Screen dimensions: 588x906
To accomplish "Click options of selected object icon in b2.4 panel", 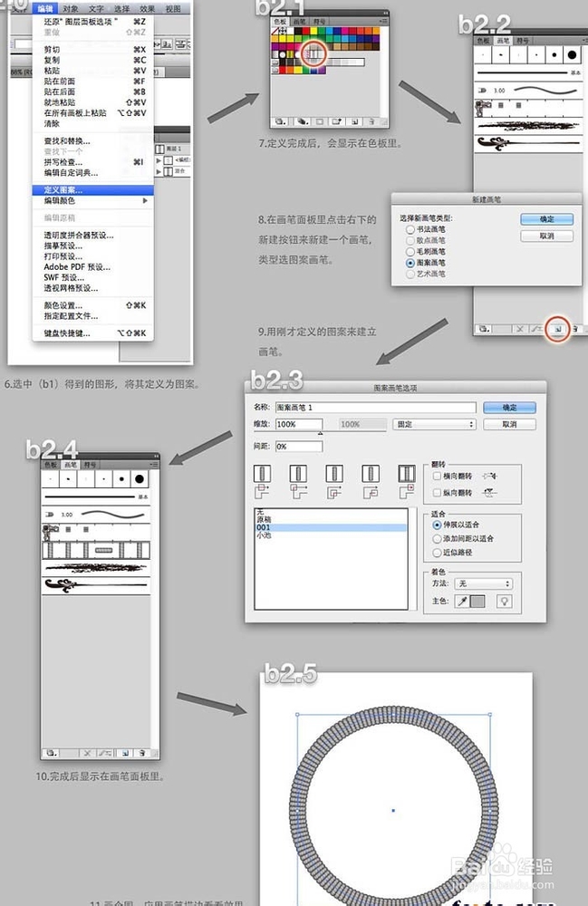I will [105, 753].
